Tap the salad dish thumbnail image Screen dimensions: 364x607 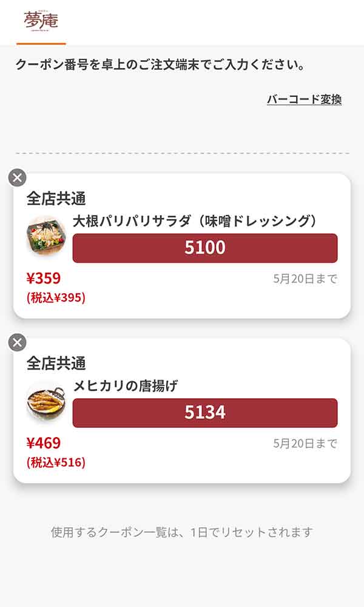(x=49, y=236)
